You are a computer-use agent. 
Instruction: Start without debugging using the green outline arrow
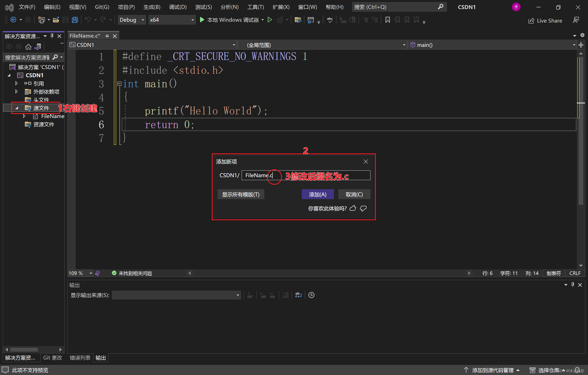[x=269, y=20]
